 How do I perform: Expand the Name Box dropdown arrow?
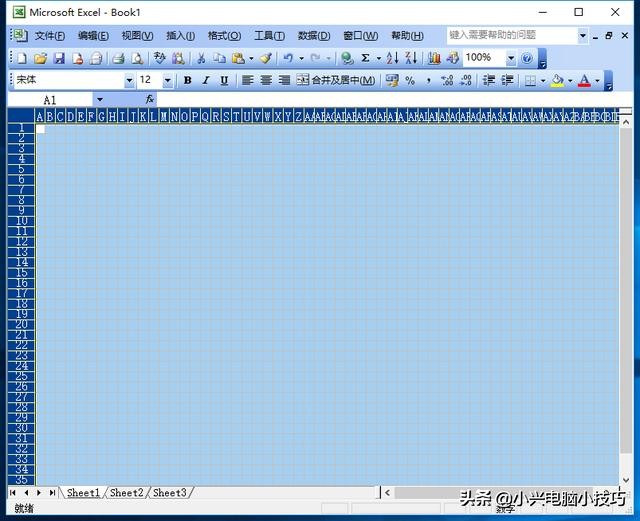[x=100, y=99]
